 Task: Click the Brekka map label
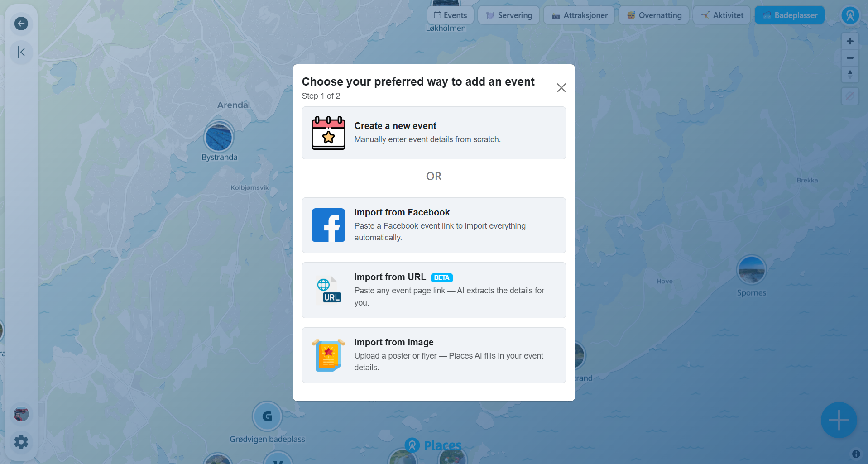pos(807,180)
